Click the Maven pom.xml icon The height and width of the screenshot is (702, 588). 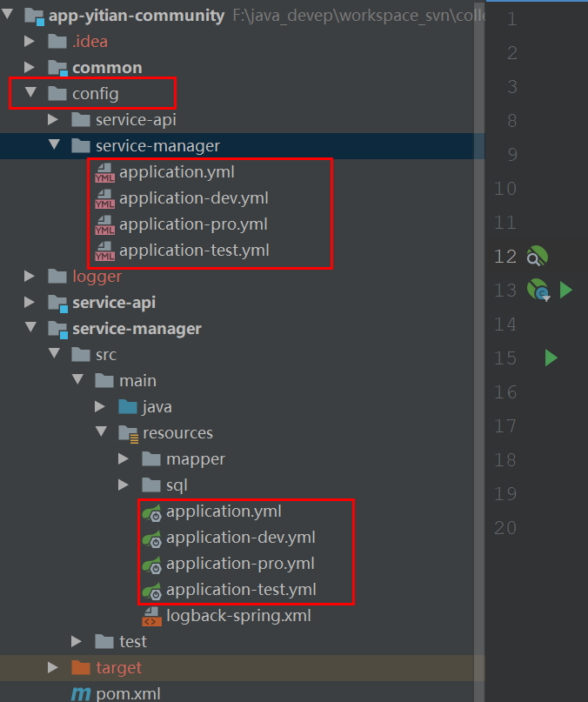click(81, 694)
